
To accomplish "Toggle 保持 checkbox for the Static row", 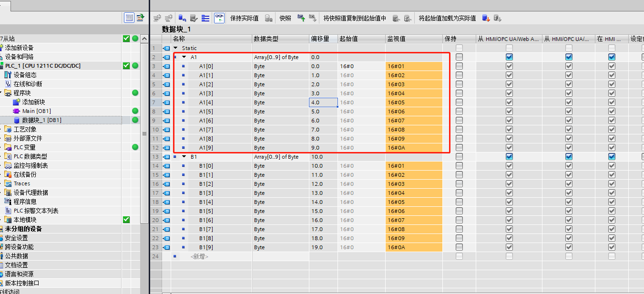I will (x=459, y=48).
